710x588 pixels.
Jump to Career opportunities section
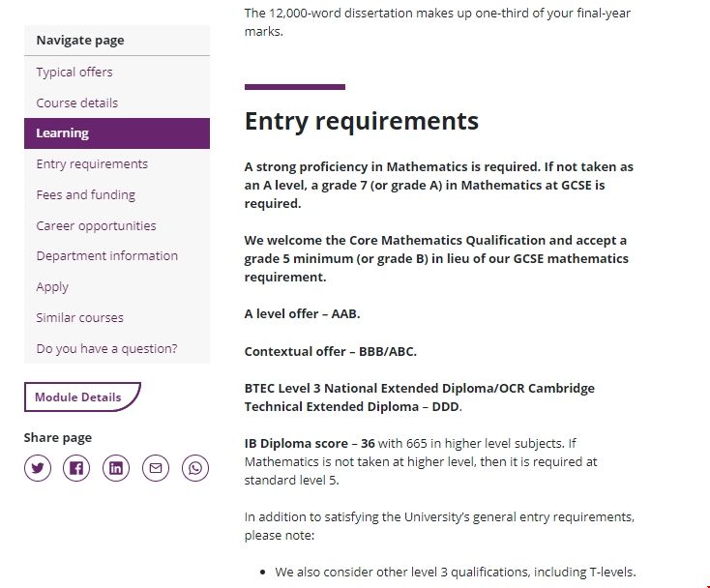click(x=96, y=225)
